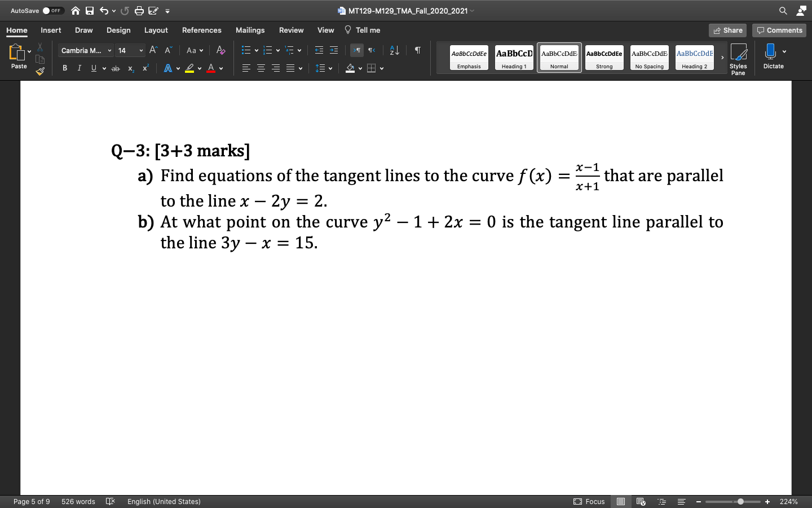The height and width of the screenshot is (508, 812).
Task: Align paragraph text to the right
Action: point(276,68)
